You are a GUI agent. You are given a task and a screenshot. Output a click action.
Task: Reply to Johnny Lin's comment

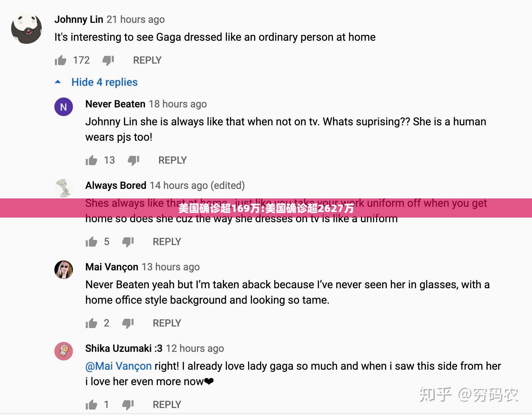[147, 60]
